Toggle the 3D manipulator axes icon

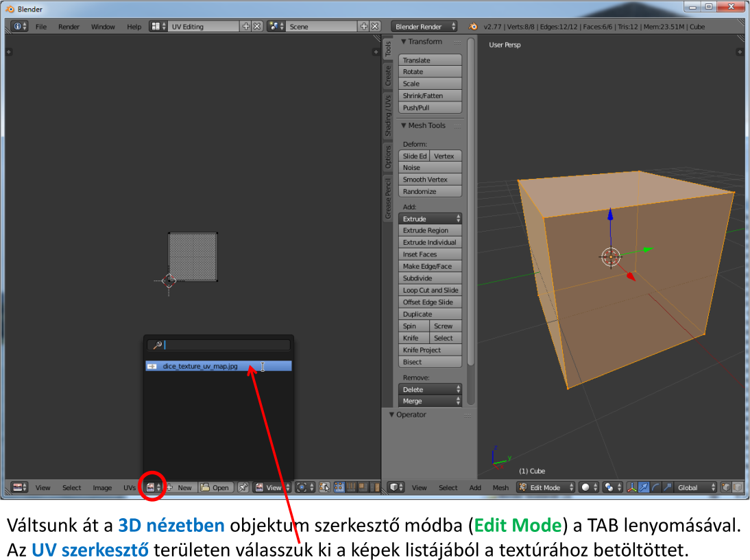(x=631, y=487)
